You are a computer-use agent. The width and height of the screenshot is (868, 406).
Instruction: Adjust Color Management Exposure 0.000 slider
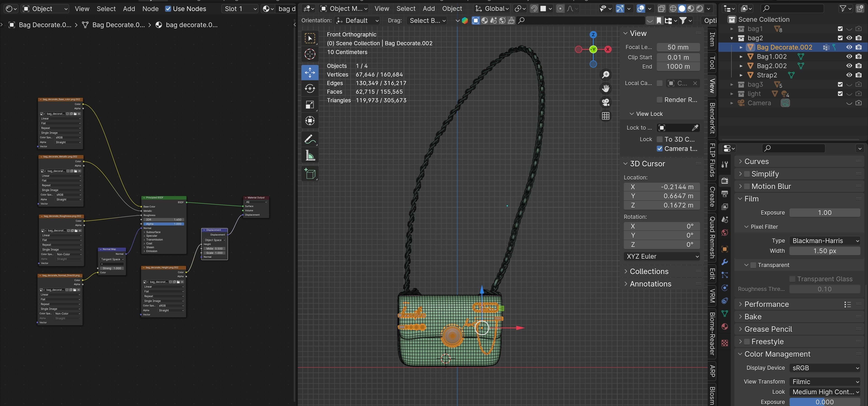tap(825, 402)
